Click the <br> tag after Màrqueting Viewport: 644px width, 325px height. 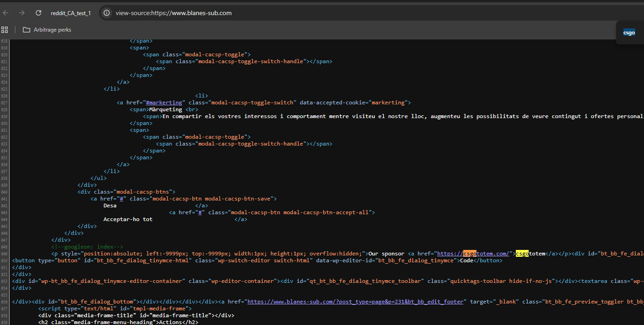pyautogui.click(x=192, y=109)
